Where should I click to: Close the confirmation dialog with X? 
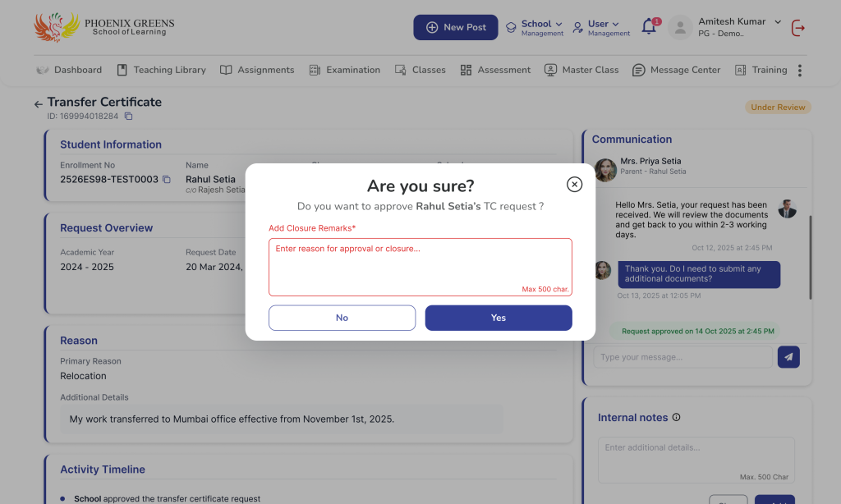coord(575,184)
